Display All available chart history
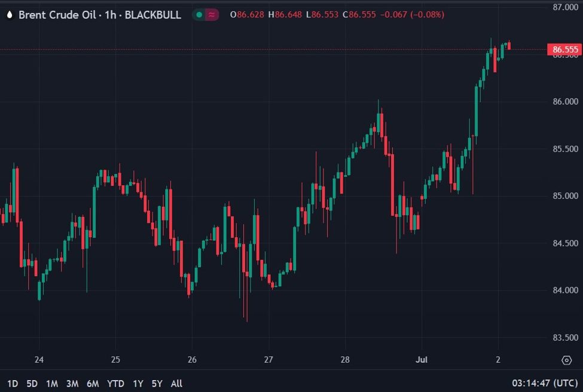Screen dimensions: 583x392 coord(176,384)
